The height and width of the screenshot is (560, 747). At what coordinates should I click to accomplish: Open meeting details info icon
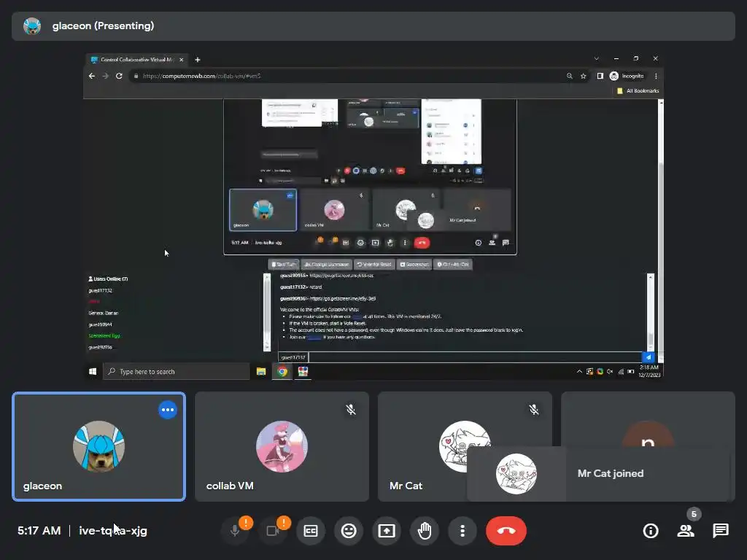click(x=650, y=531)
